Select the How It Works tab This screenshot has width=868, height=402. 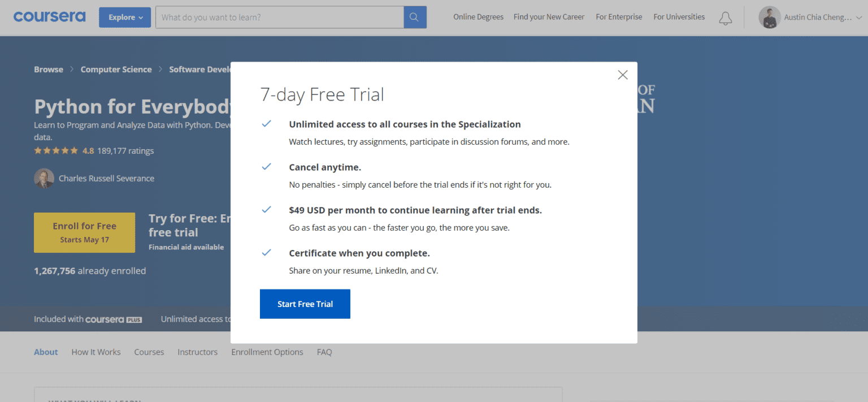tap(96, 352)
